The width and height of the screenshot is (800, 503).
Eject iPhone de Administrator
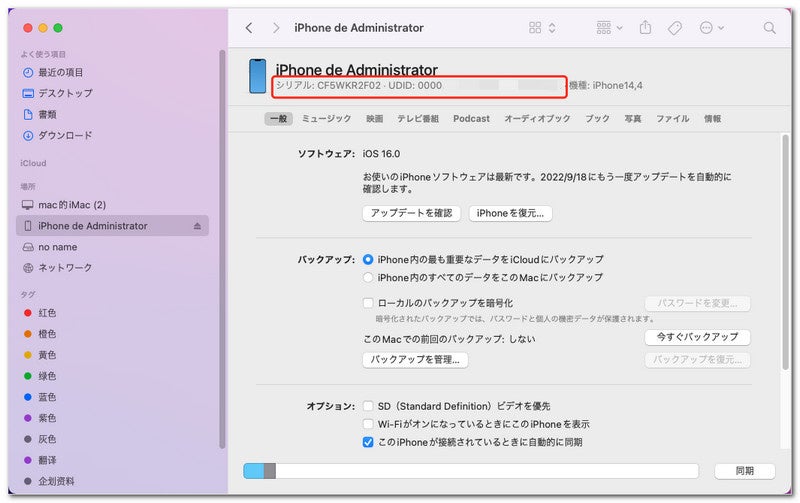[x=197, y=226]
